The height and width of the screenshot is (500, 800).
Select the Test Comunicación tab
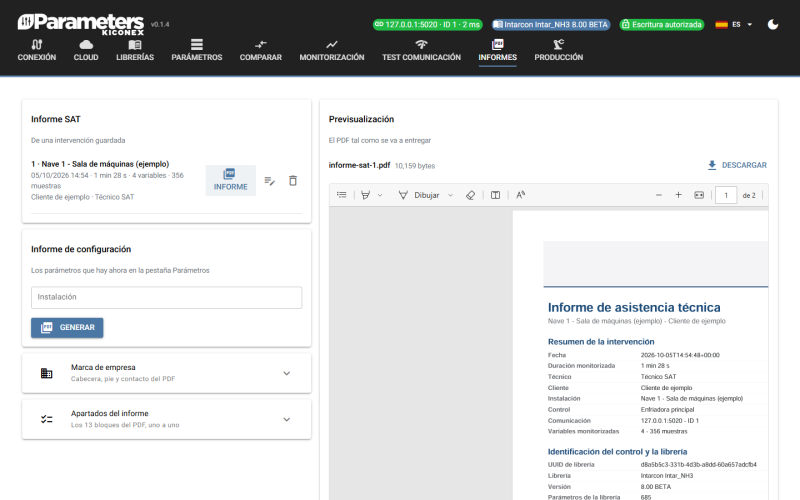[x=421, y=51]
